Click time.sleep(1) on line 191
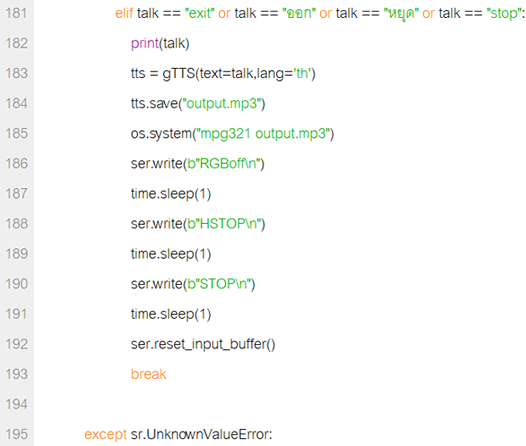Viewport: 526px width, 446px height. 171,314
